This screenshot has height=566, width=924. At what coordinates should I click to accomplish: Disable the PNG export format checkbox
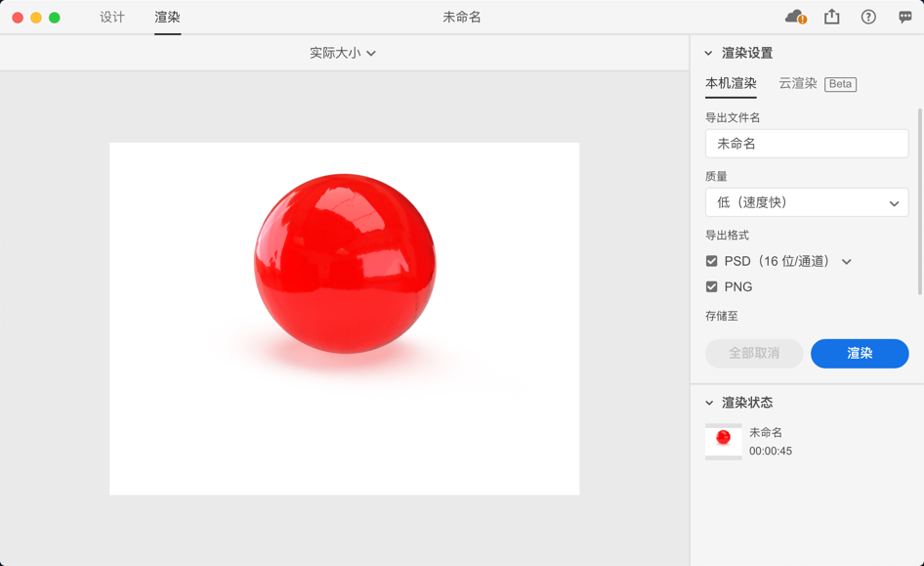point(711,286)
